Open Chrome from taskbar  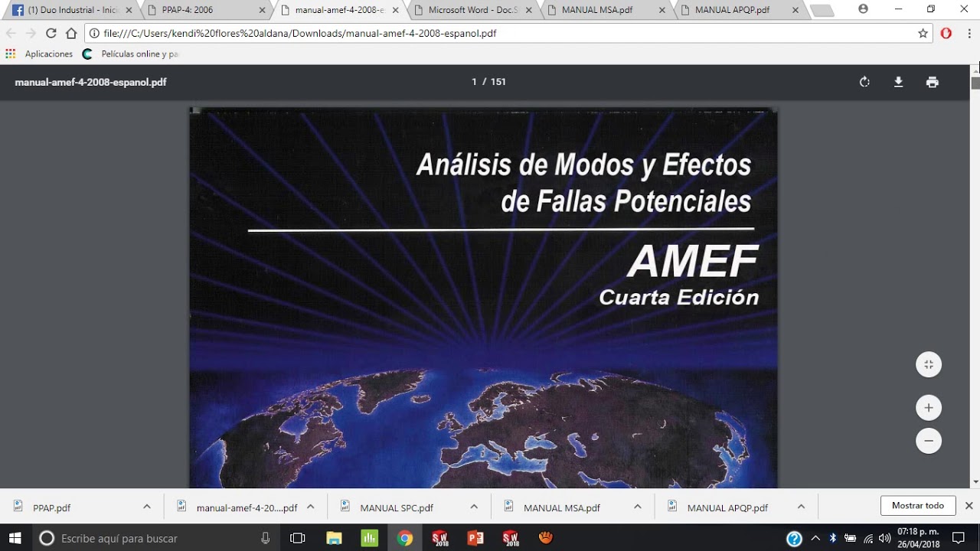pos(404,538)
